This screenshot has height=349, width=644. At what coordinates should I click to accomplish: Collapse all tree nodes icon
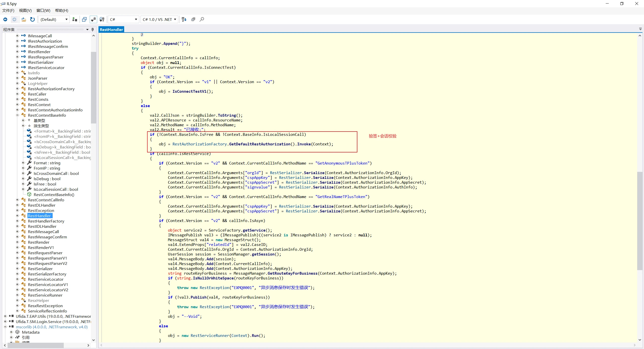click(193, 19)
